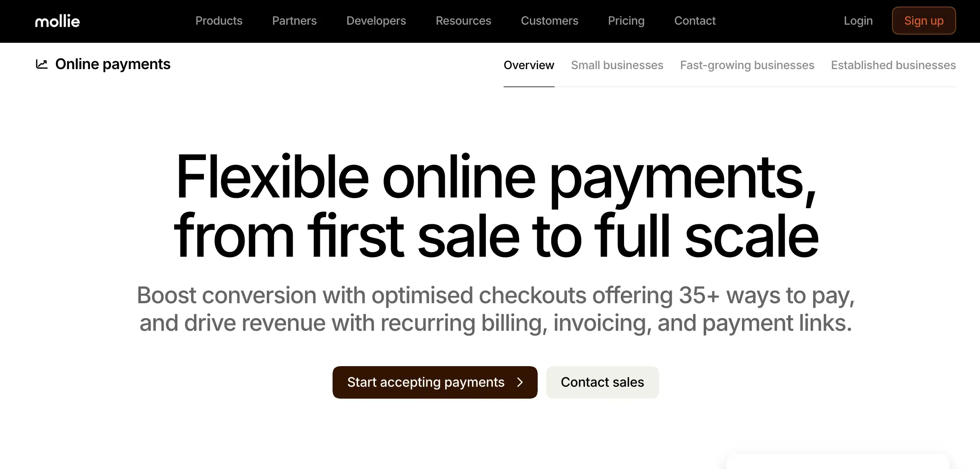This screenshot has width=980, height=469.
Task: Click the Login link
Action: (858, 21)
